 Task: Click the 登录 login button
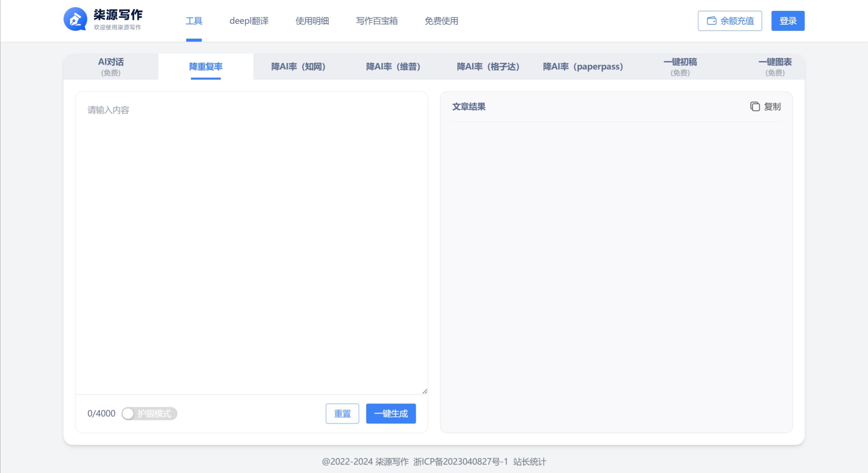788,20
